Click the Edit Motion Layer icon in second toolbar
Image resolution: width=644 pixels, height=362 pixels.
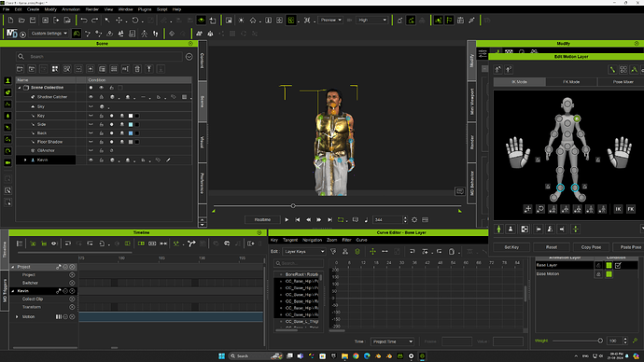[x=77, y=34]
